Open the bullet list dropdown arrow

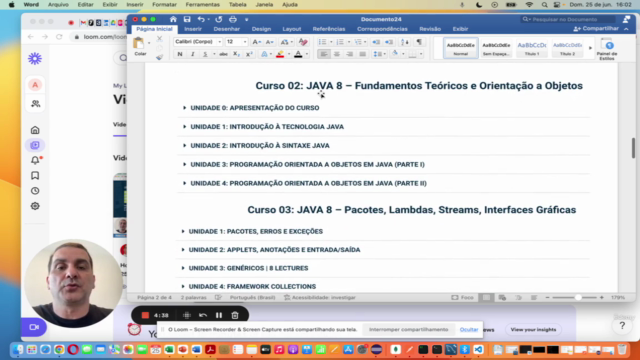coord(331,42)
